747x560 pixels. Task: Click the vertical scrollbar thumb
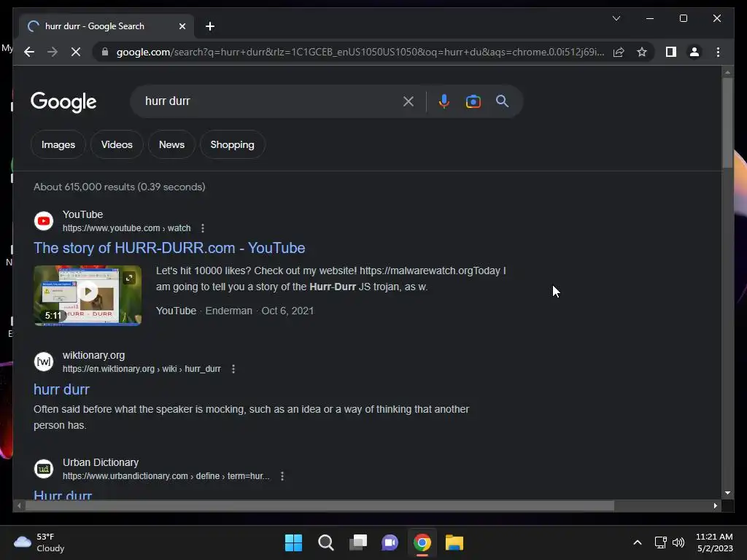click(x=727, y=122)
